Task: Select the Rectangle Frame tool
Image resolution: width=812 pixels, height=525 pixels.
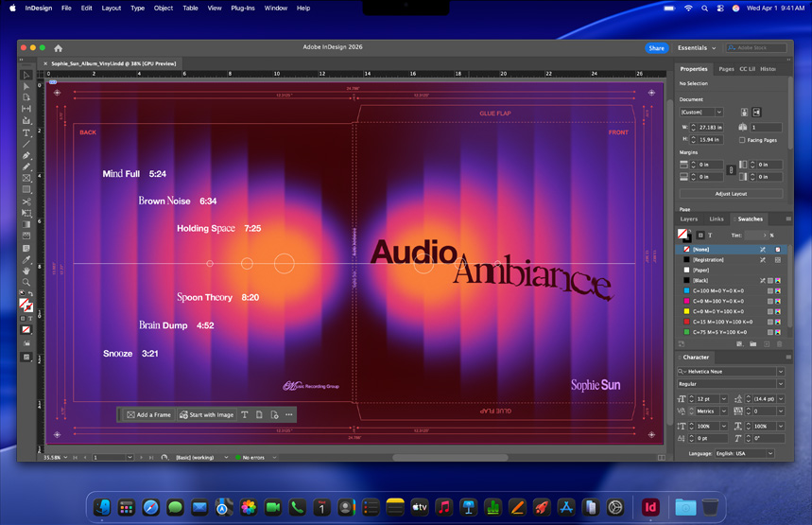Action: click(26, 178)
